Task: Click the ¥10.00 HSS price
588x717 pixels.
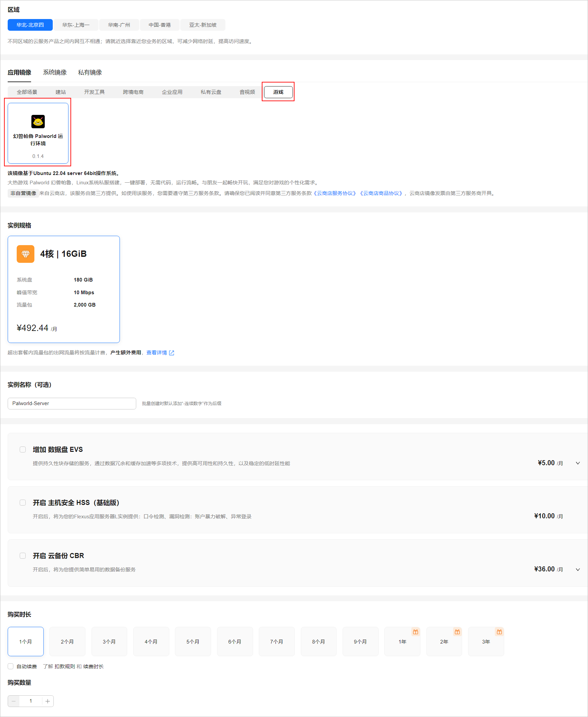Action: pos(549,516)
